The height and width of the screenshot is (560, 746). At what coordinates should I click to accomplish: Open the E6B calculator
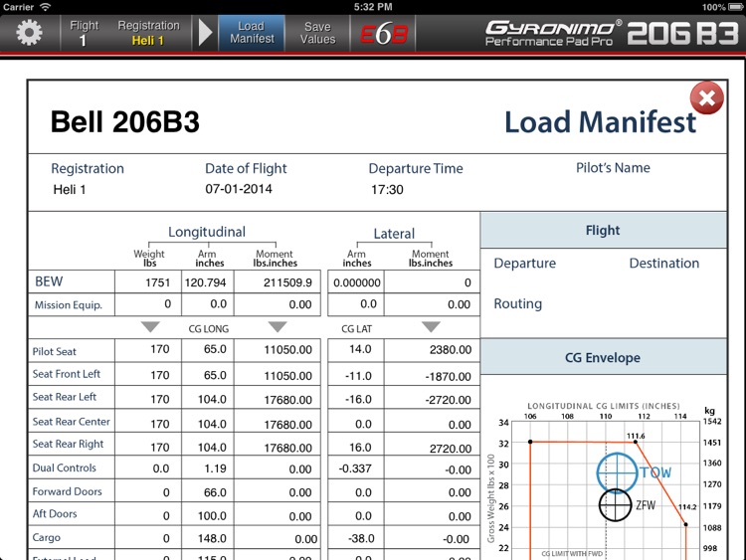coord(384,33)
